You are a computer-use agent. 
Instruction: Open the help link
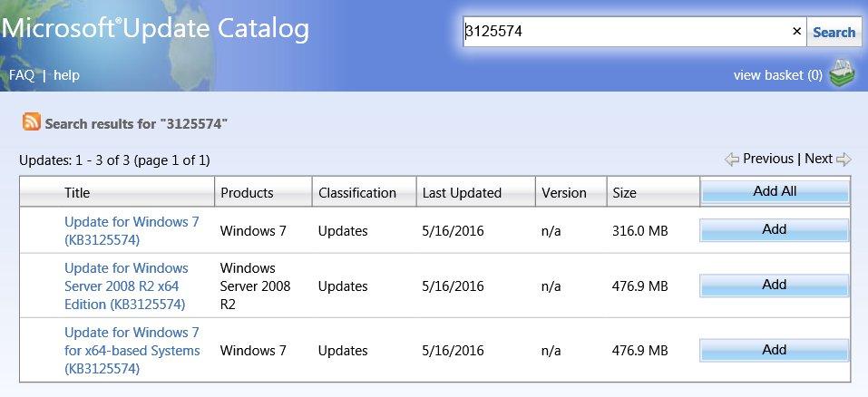[66, 75]
